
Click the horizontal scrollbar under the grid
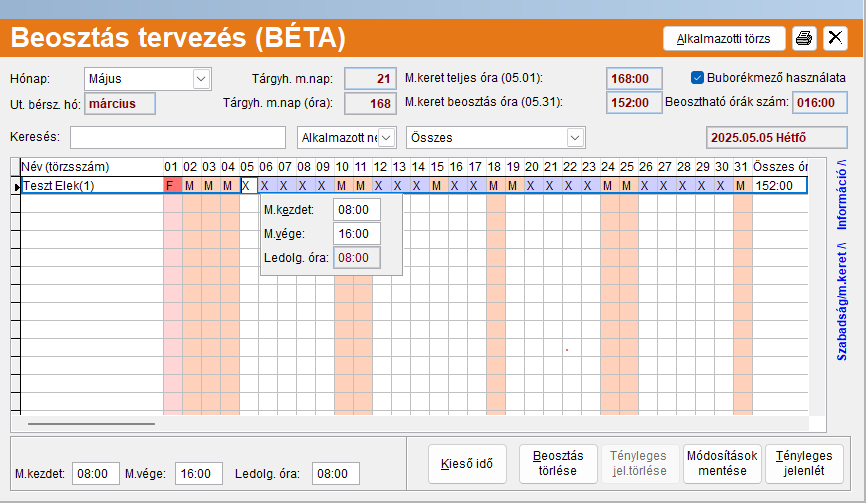(x=92, y=424)
